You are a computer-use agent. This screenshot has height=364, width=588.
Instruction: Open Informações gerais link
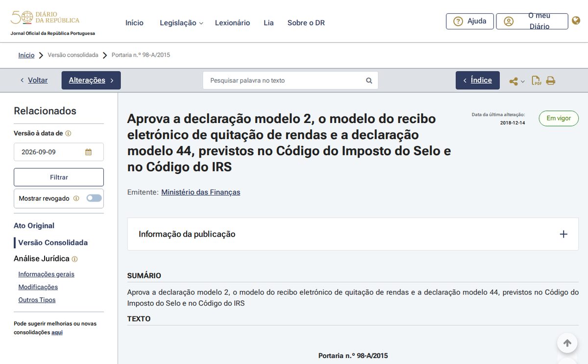[x=47, y=274]
